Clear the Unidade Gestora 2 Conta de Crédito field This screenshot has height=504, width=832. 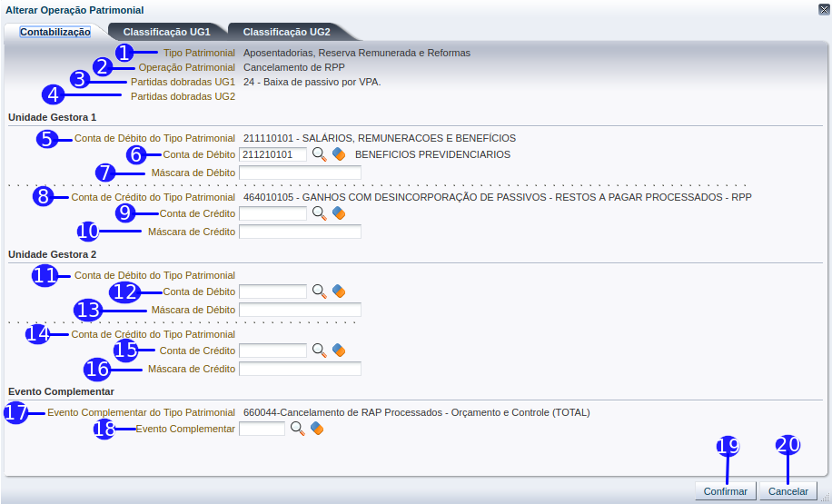point(339,351)
